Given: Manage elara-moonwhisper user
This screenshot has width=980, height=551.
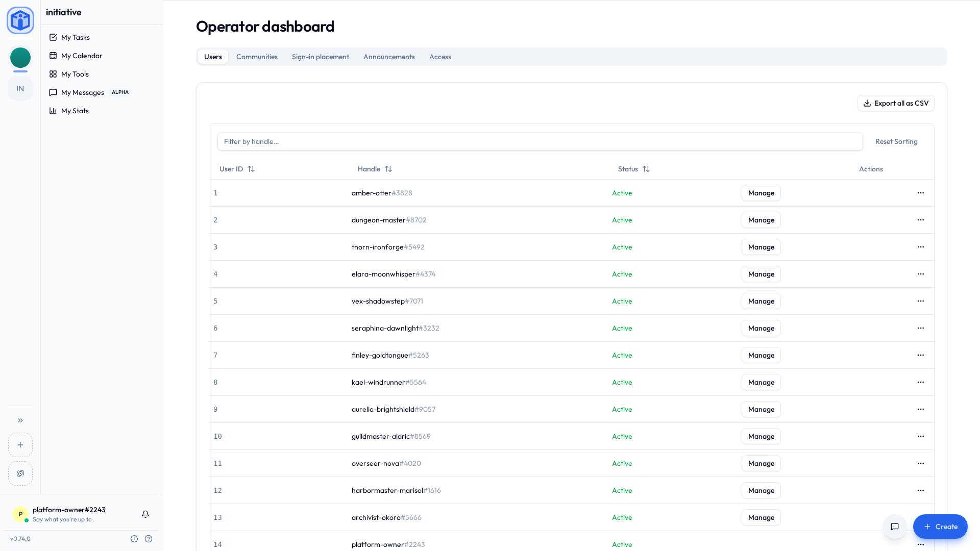Looking at the screenshot, I should [x=761, y=274].
